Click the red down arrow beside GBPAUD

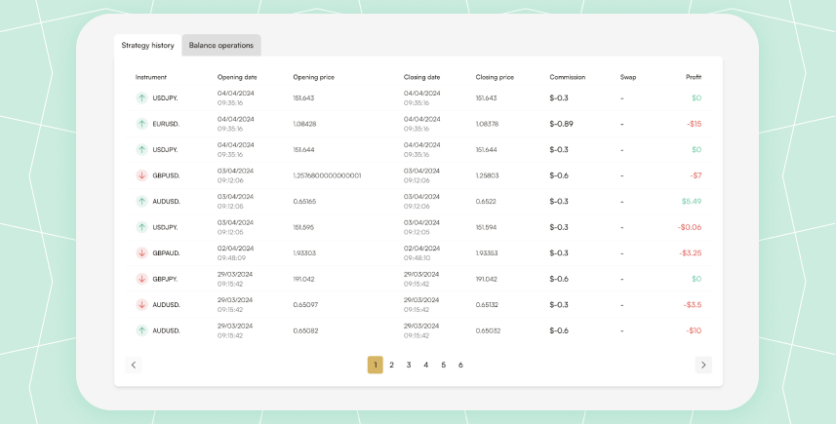click(x=142, y=253)
